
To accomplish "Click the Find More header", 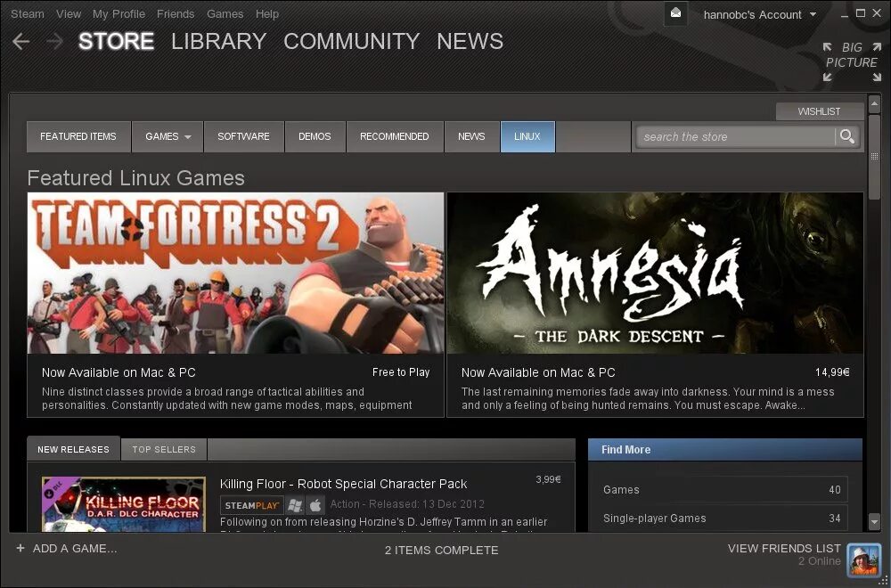I will pos(725,449).
